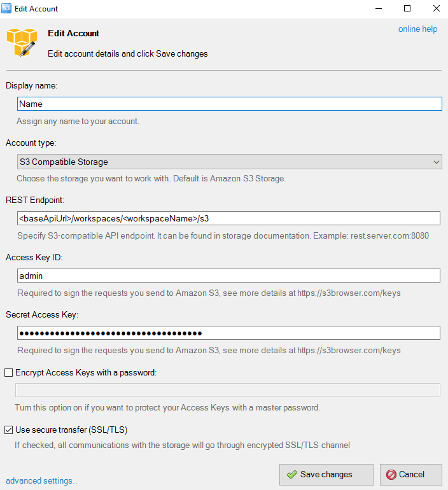448x490 pixels.
Task: Maximize the Edit Account window
Action: tap(407, 9)
